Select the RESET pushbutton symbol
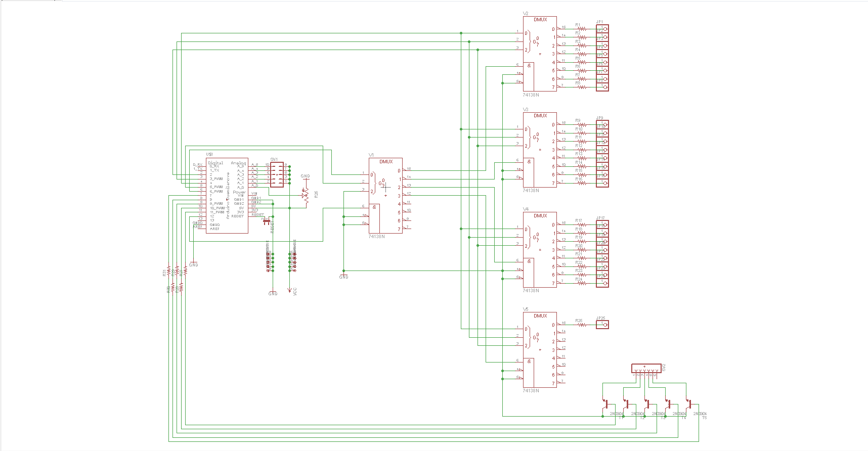Screen dimensions: 868x451 (x=267, y=221)
